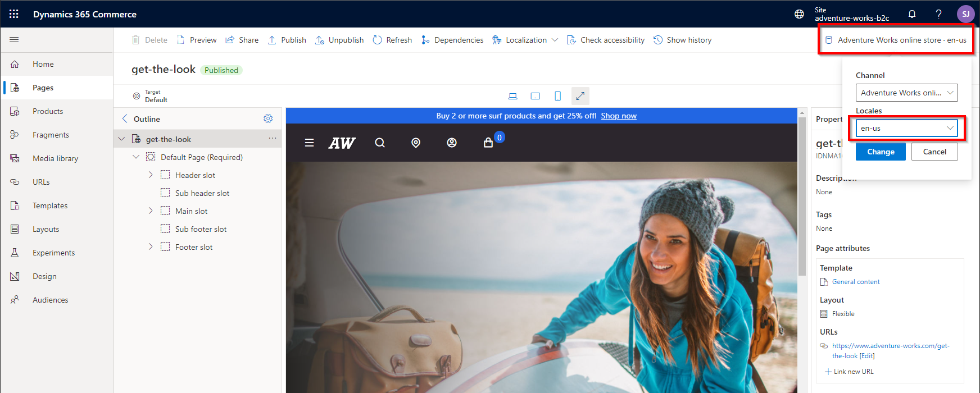980x393 pixels.
Task: Open Dependencies in the command bar
Action: click(x=452, y=40)
